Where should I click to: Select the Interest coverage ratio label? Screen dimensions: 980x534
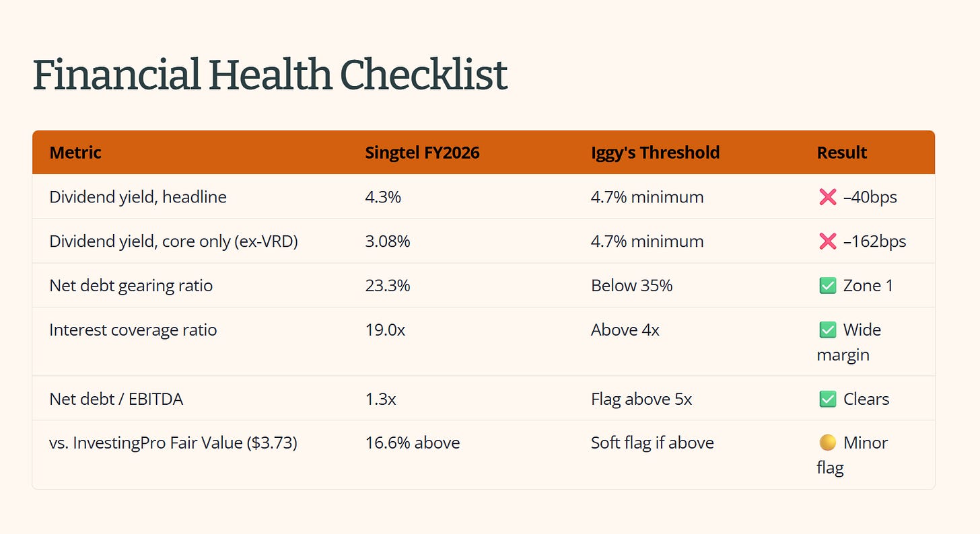click(x=133, y=330)
